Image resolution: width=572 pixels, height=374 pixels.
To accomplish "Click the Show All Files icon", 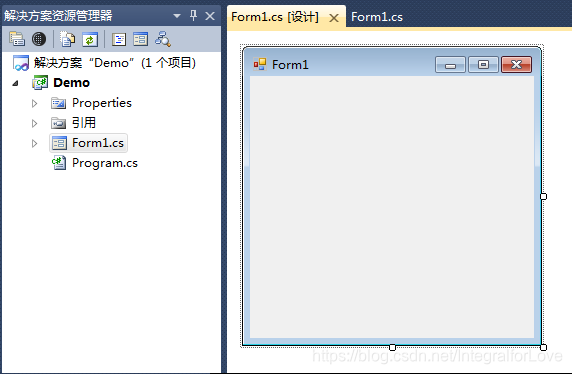I will click(x=39, y=39).
